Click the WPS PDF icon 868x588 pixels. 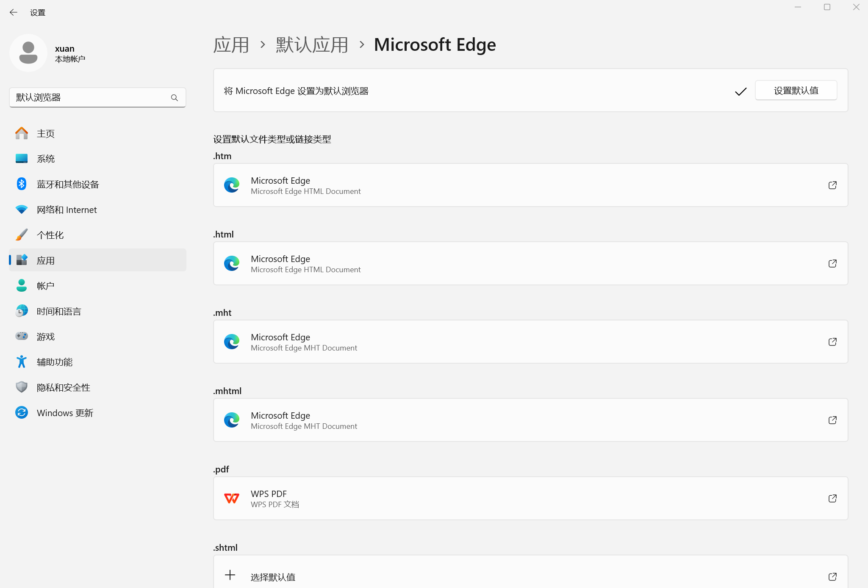click(232, 499)
